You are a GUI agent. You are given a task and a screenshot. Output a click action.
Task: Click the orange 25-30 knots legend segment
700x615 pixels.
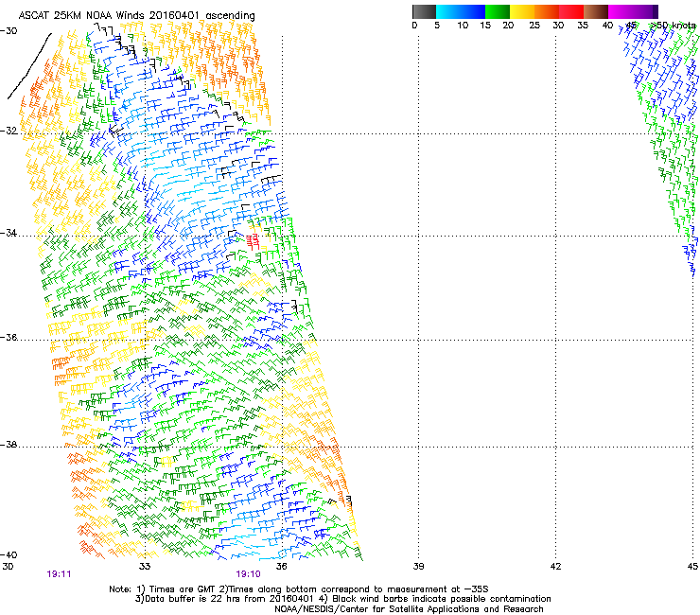click(x=547, y=11)
